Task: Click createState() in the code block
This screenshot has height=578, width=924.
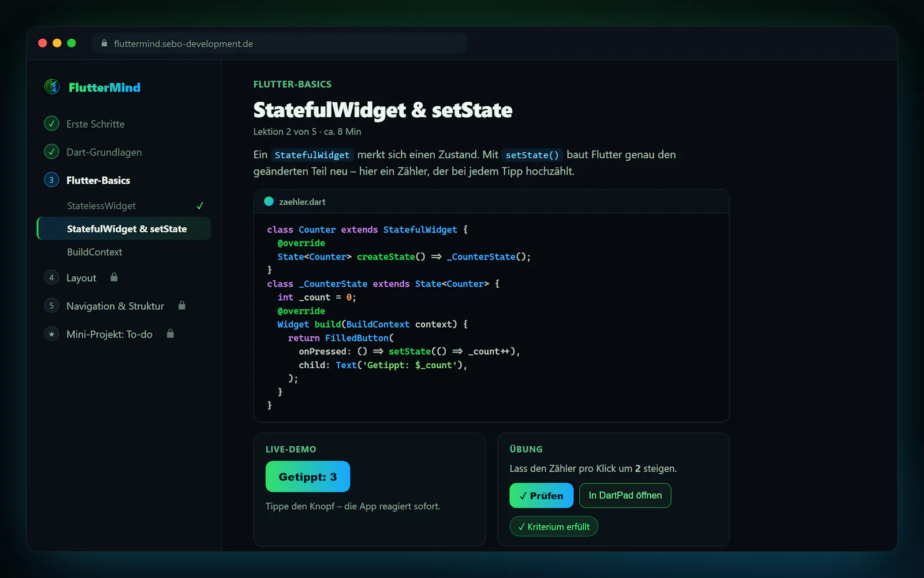Action: coord(391,257)
